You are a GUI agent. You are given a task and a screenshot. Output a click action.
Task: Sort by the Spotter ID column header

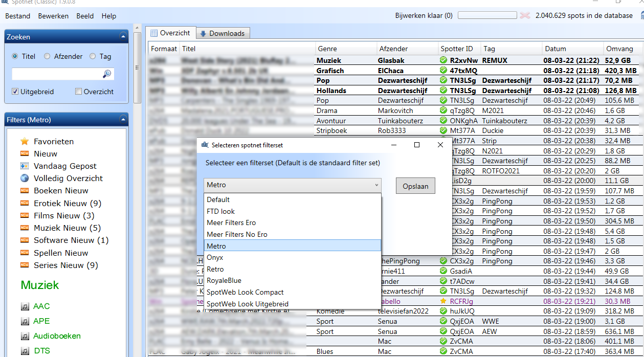(x=459, y=49)
